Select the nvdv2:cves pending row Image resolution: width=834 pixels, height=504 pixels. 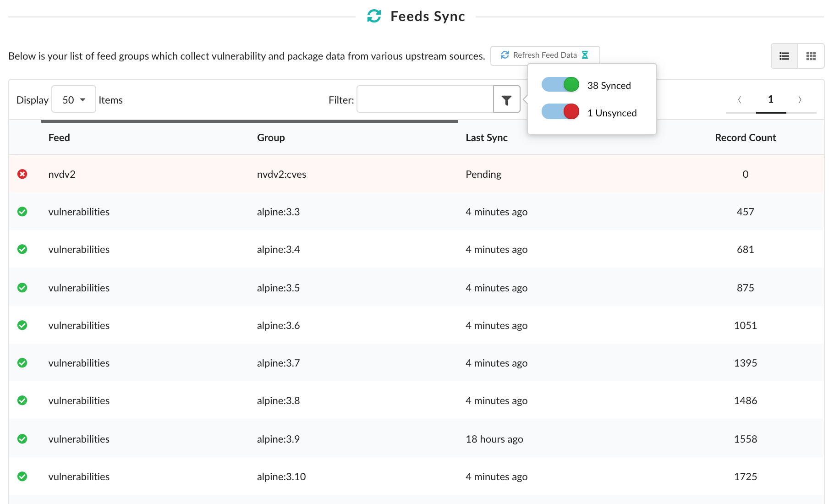281,174
